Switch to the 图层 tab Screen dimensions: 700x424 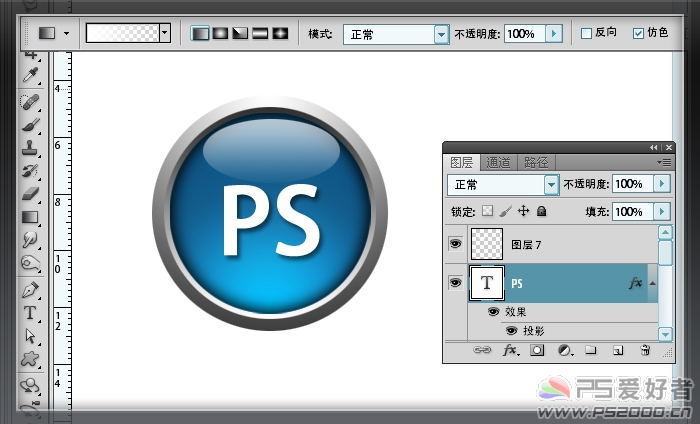point(462,162)
